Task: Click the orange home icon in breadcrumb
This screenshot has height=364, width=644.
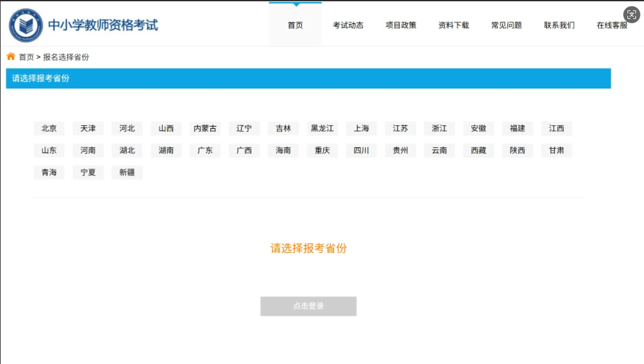Action: [11, 57]
